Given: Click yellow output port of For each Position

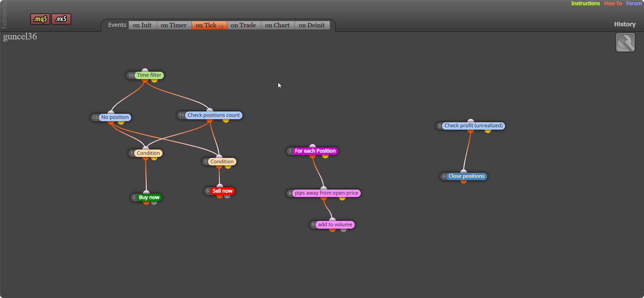Looking at the screenshot, I should pyautogui.click(x=325, y=156).
